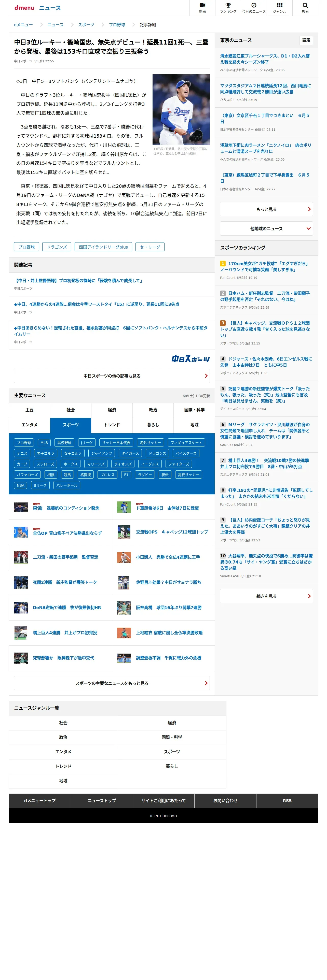Open thumbnail for 阪神高橋 開幕7連勝 story

click(x=124, y=608)
